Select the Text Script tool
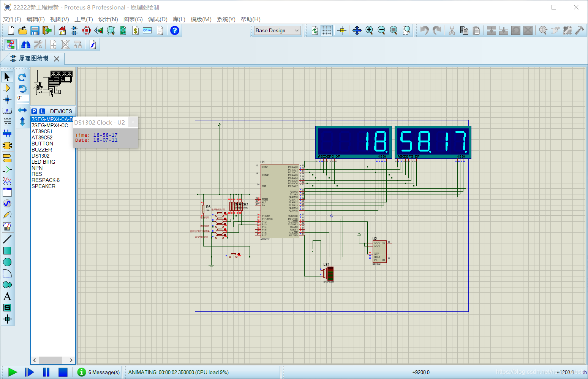 click(7, 122)
